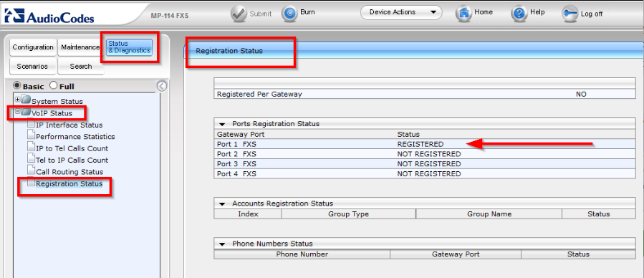Switch to the Maintenance tab
Screen dimensions: 644x278
[x=80, y=47]
